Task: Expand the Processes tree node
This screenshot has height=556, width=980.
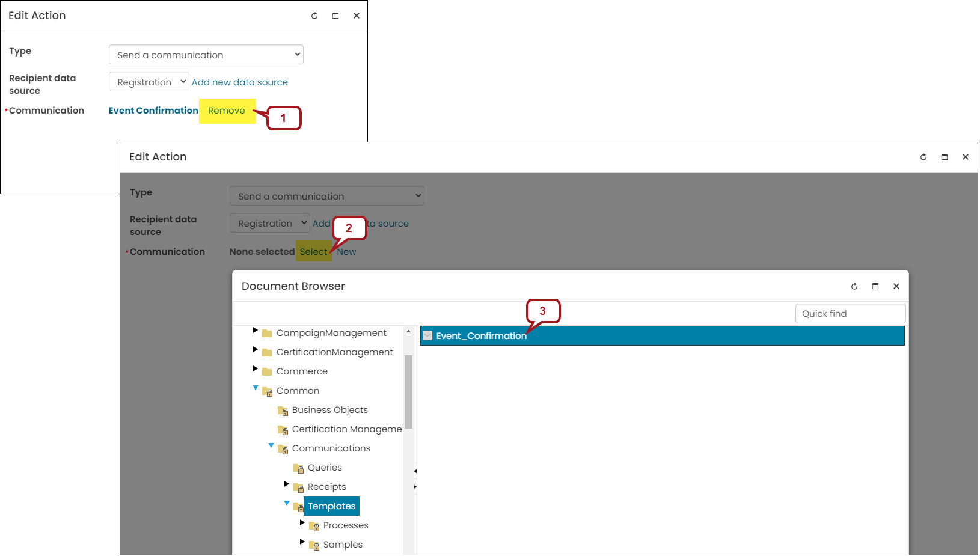Action: pyautogui.click(x=302, y=522)
